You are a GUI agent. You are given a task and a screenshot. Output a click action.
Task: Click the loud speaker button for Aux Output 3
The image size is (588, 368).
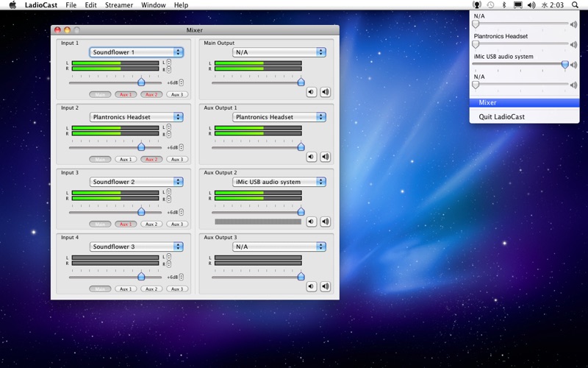pyautogui.click(x=326, y=286)
